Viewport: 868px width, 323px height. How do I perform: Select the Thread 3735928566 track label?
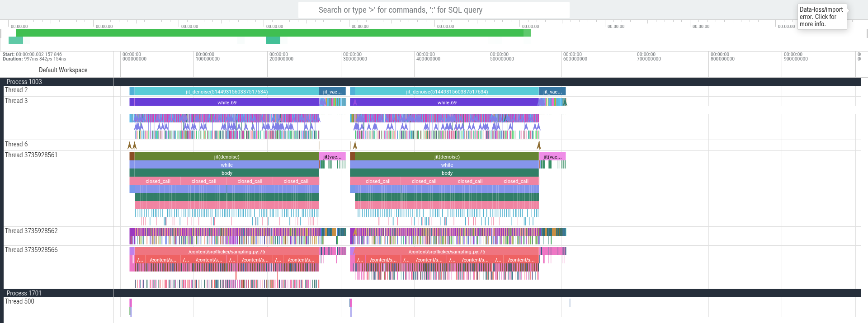pyautogui.click(x=31, y=250)
